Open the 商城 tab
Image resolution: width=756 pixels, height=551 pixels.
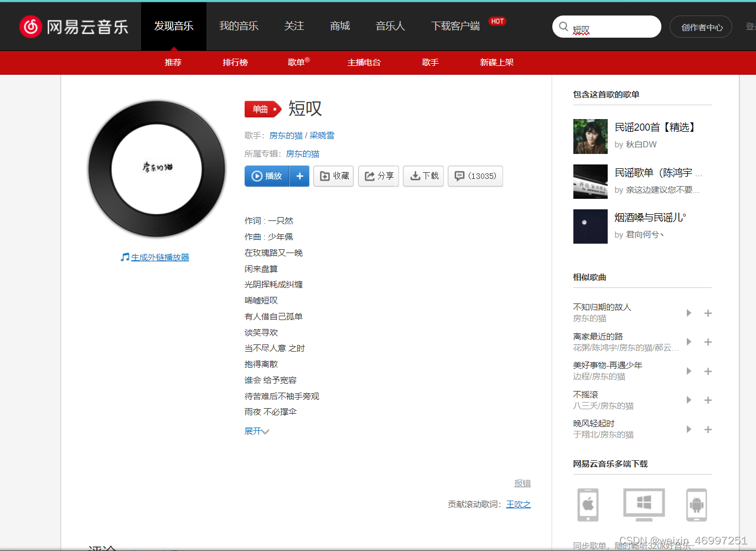click(x=340, y=26)
